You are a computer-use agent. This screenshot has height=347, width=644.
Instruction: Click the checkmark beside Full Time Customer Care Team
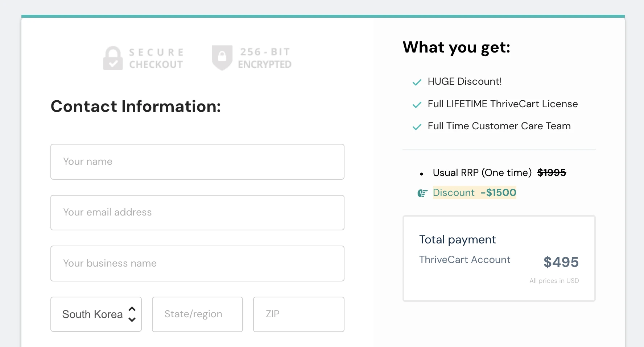click(x=417, y=127)
